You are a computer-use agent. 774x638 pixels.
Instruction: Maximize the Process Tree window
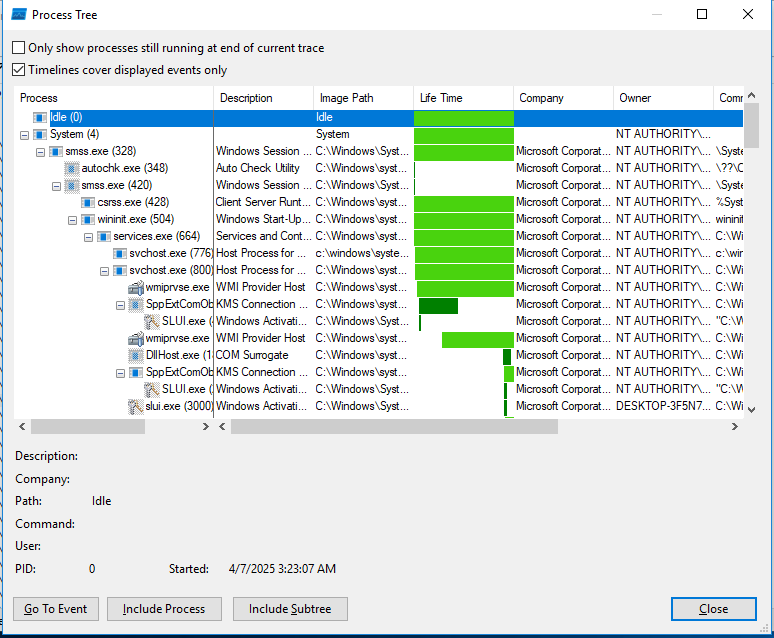(701, 14)
